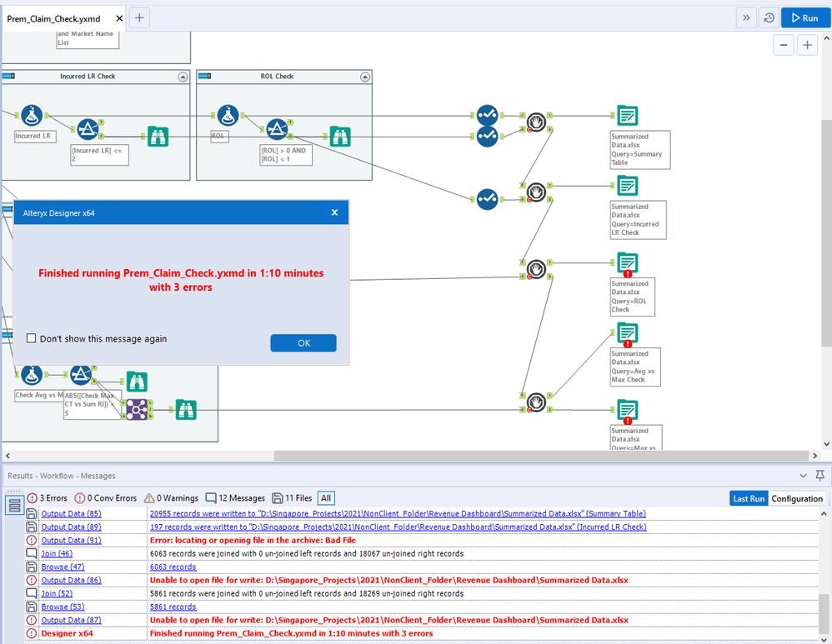The width and height of the screenshot is (832, 644).
Task: Filter results by 0 Conv Errors
Action: 106,498
